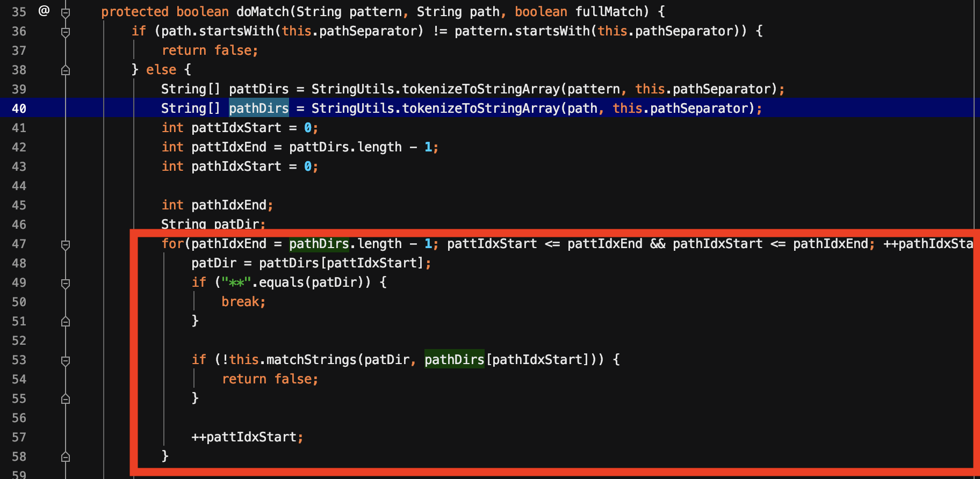Collapse the doMatch method fold on line 35
This screenshot has height=479, width=980.
tap(66, 12)
